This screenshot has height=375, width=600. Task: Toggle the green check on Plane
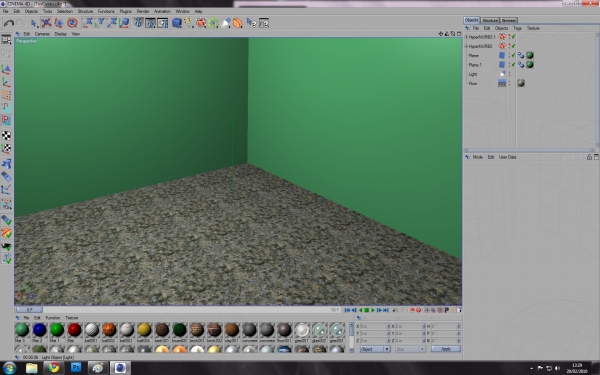(x=514, y=55)
